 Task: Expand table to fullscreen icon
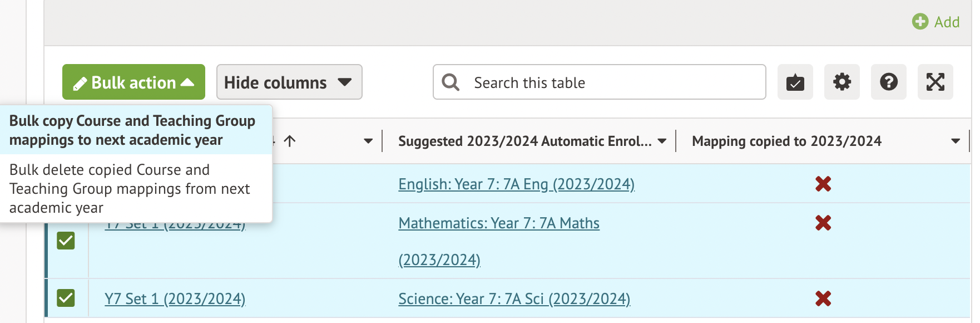point(935,82)
